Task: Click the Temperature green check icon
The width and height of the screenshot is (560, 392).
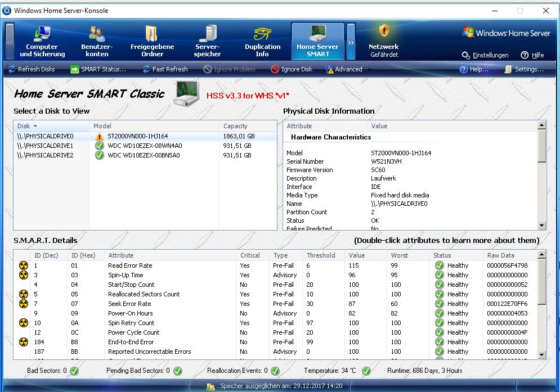Action: coord(366,371)
